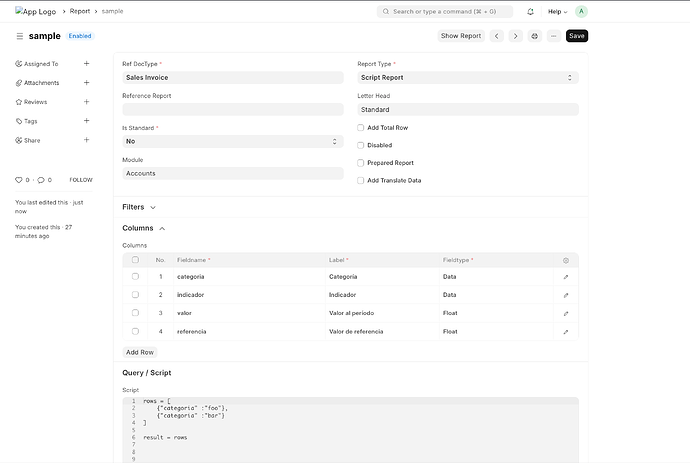This screenshot has height=464, width=690.
Task: Click the Letter Head field
Action: coord(468,110)
